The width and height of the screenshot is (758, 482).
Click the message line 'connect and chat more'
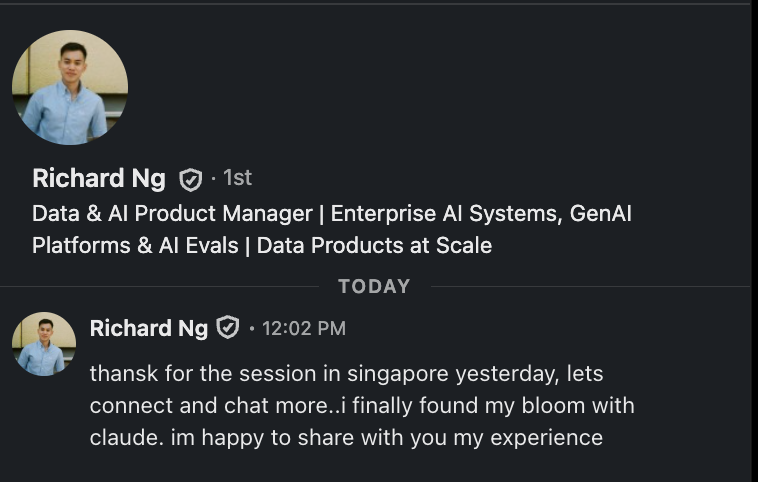point(362,406)
